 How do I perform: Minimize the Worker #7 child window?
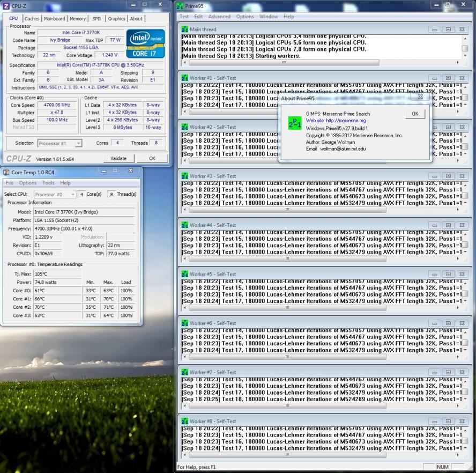tap(434, 372)
